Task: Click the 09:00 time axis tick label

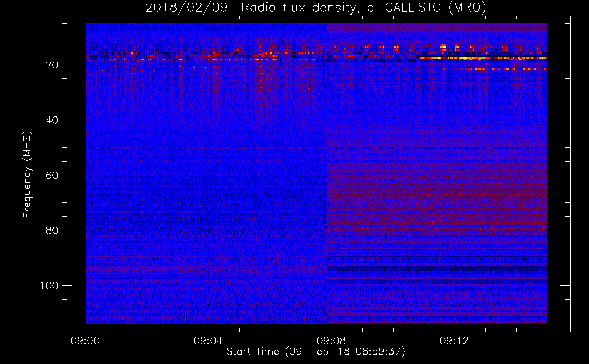Action: tap(86, 341)
